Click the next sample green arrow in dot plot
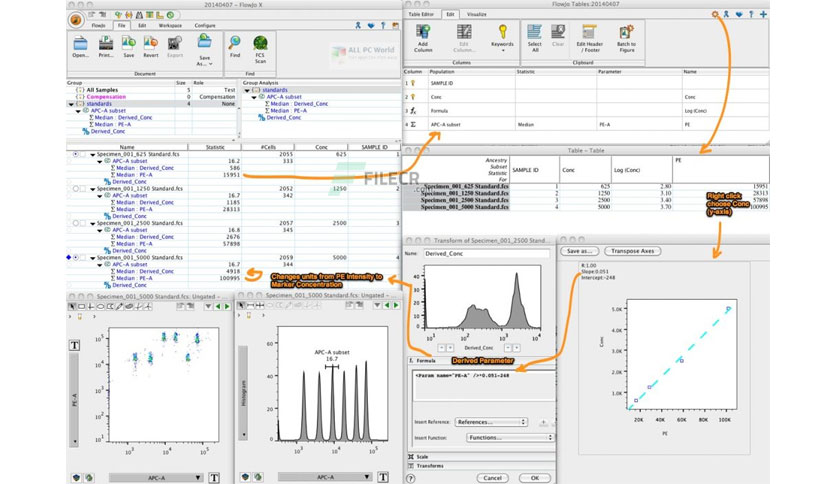 pyautogui.click(x=227, y=306)
